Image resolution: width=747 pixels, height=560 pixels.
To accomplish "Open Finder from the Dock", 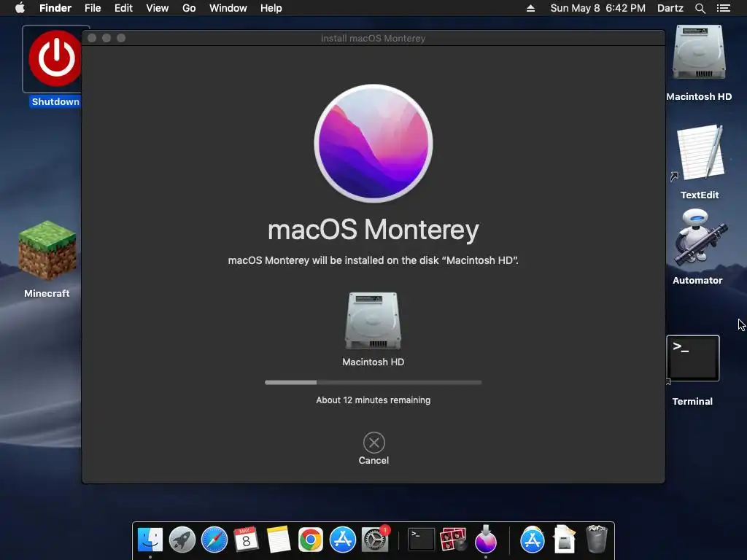I will [150, 540].
